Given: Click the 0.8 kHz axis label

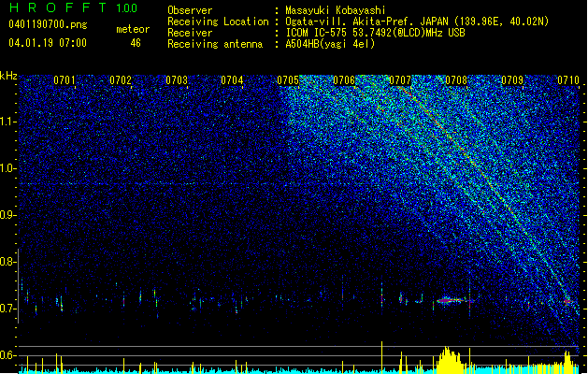Looking at the screenshot, I should point(8,262).
